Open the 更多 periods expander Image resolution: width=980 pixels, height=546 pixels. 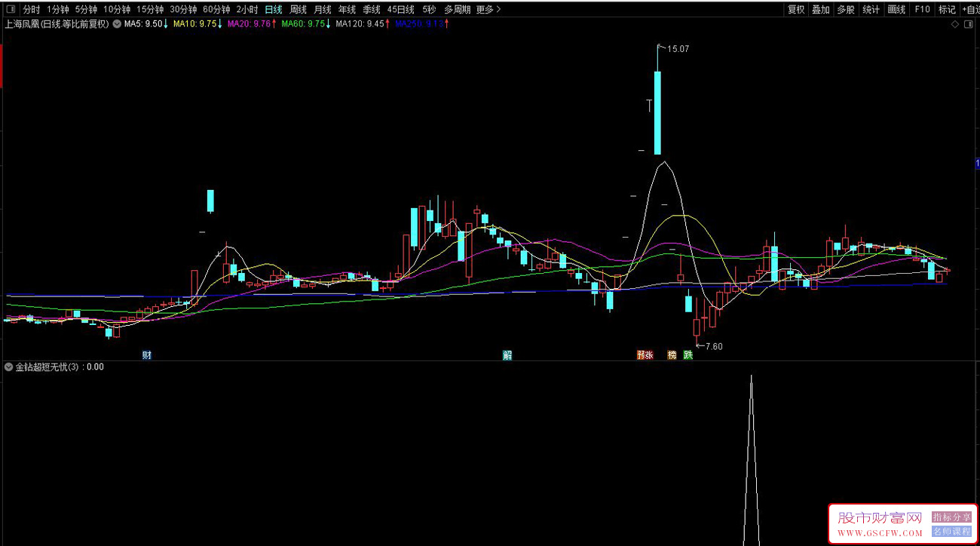[x=488, y=10]
